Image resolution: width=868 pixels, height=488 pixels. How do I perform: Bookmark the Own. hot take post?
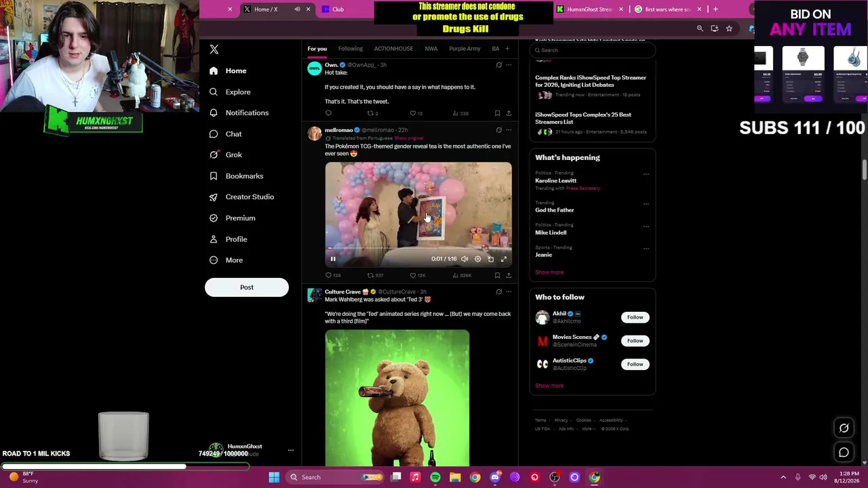(x=497, y=113)
